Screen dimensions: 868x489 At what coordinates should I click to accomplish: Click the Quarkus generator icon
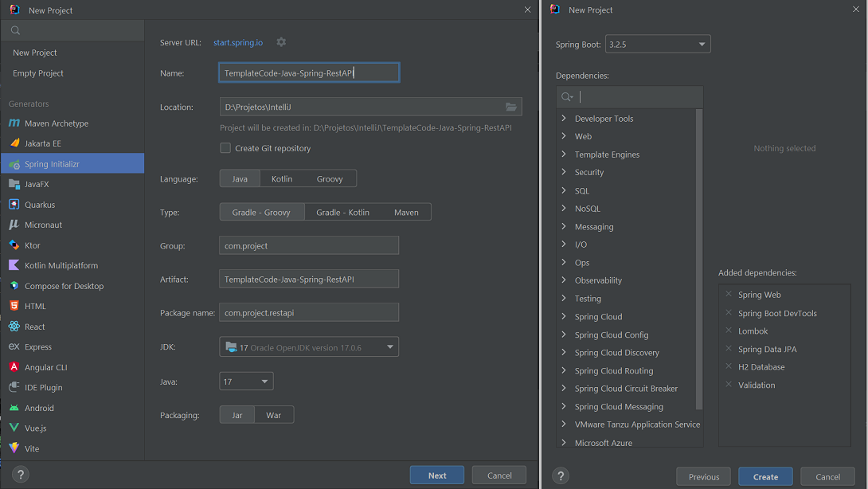pyautogui.click(x=14, y=205)
